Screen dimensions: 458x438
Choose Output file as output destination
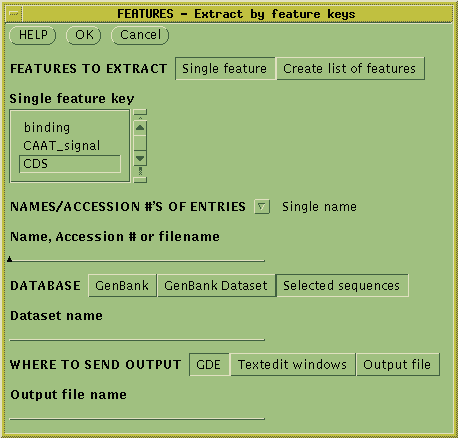pos(398,365)
